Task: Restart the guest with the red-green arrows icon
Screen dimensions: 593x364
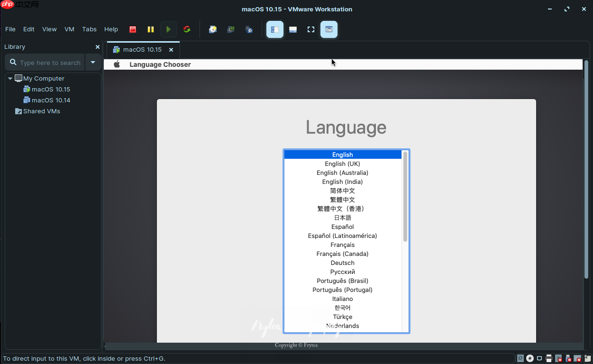Action: tap(187, 29)
